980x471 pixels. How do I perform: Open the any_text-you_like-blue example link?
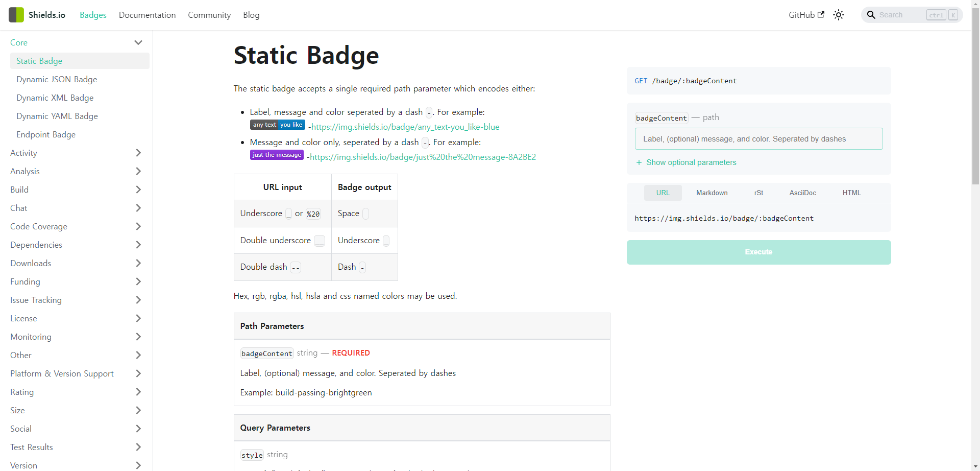pyautogui.click(x=405, y=127)
